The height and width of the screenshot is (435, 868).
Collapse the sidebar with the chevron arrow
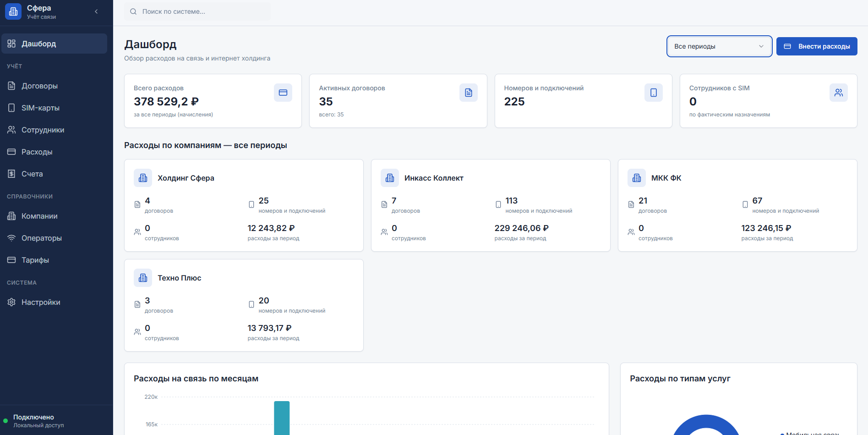(96, 11)
